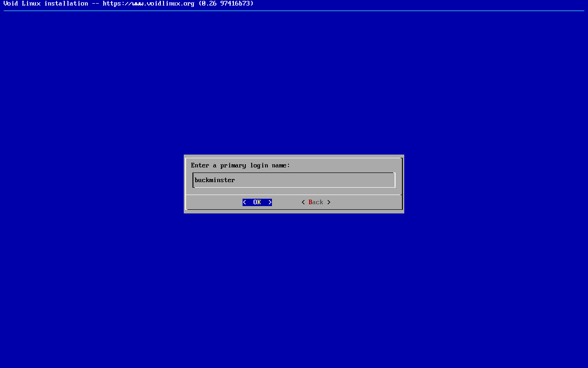Click empty space after 'buckminster' in field
Image resolution: width=588 pixels, height=368 pixels.
322,180
